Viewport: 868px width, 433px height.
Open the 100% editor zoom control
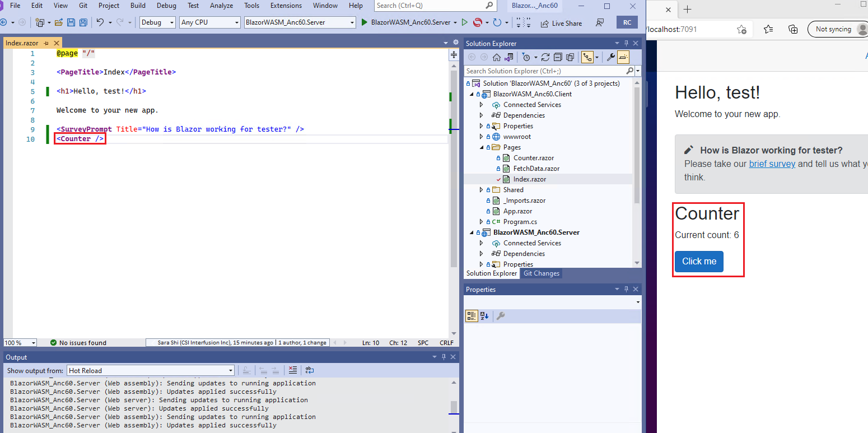coord(20,342)
